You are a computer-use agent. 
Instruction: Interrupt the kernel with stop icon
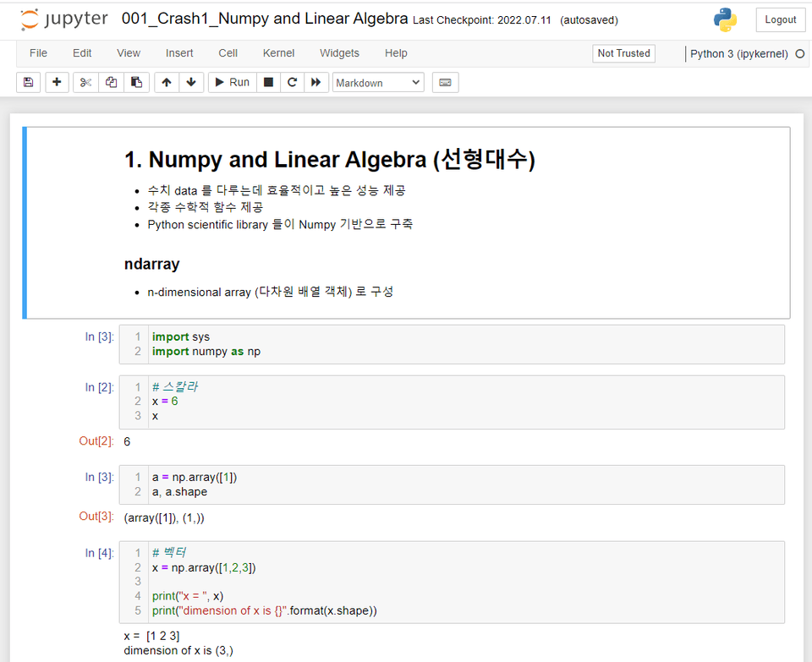click(x=268, y=82)
